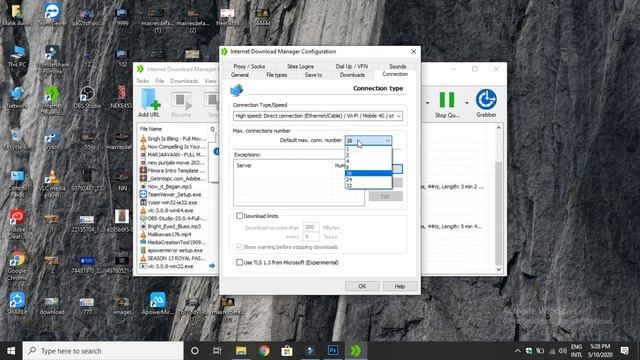The width and height of the screenshot is (640, 360).
Task: Open This PC desktop icon
Action: 17,57
